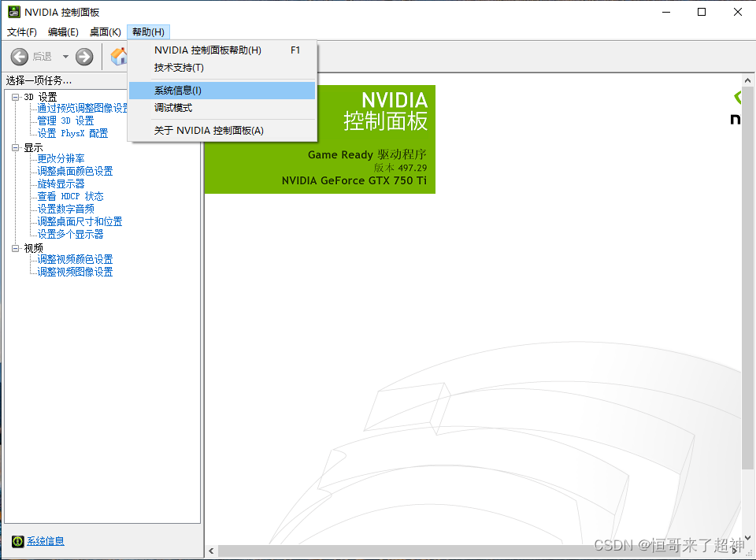This screenshot has width=756, height=560.
Task: Click the 系统信息 link at bottom left
Action: 46,541
